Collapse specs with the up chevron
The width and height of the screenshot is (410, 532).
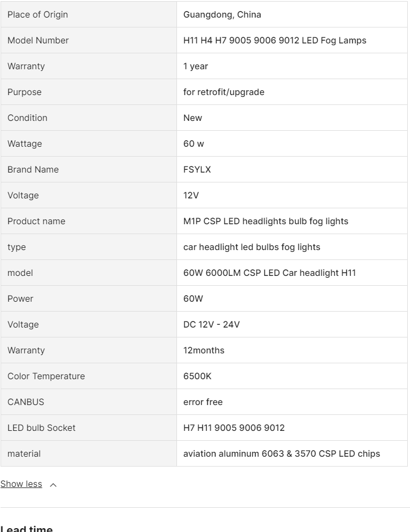pos(53,485)
